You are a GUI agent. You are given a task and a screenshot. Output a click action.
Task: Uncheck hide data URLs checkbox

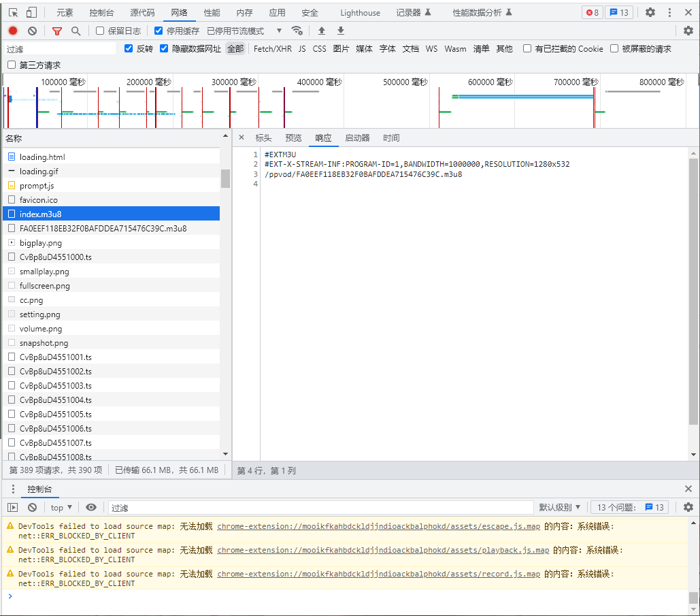(164, 49)
